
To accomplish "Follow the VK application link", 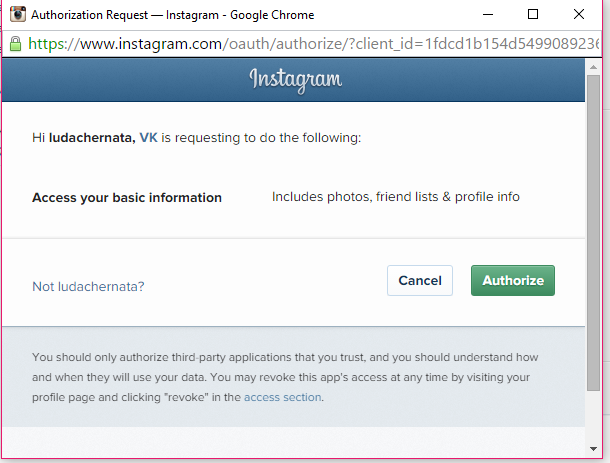I will coord(149,138).
